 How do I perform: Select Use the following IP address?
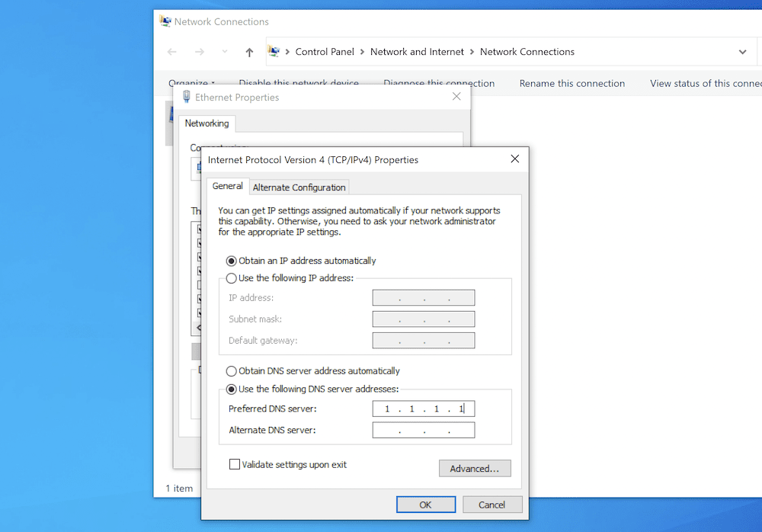tap(290, 278)
